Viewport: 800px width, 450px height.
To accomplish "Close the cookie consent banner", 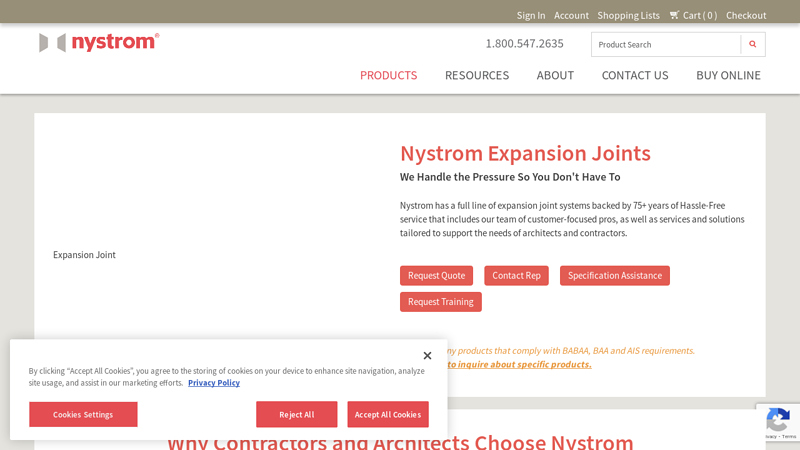I will [x=427, y=355].
